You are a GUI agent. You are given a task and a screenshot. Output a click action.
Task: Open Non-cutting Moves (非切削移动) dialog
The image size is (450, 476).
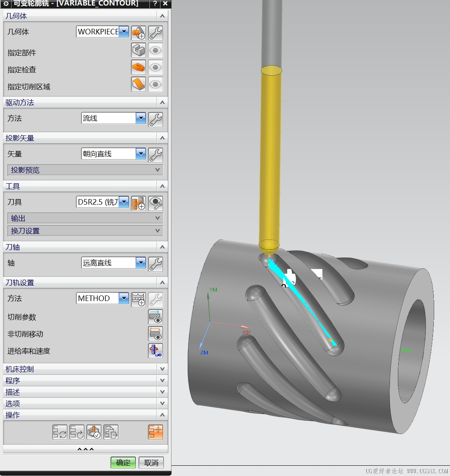click(x=156, y=334)
